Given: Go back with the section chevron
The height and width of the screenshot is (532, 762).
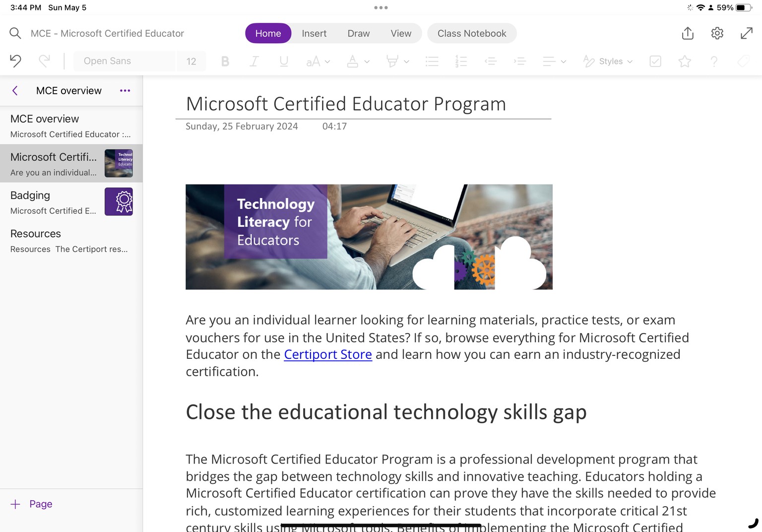Looking at the screenshot, I should point(15,90).
